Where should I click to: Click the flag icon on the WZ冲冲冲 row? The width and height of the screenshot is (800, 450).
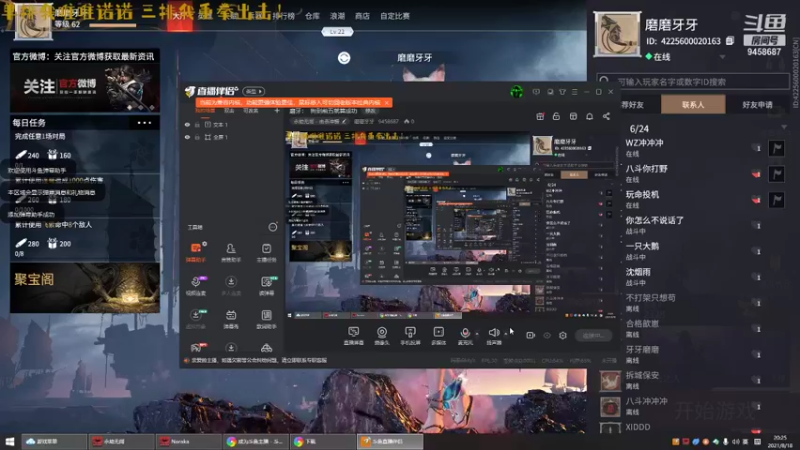[x=777, y=148]
